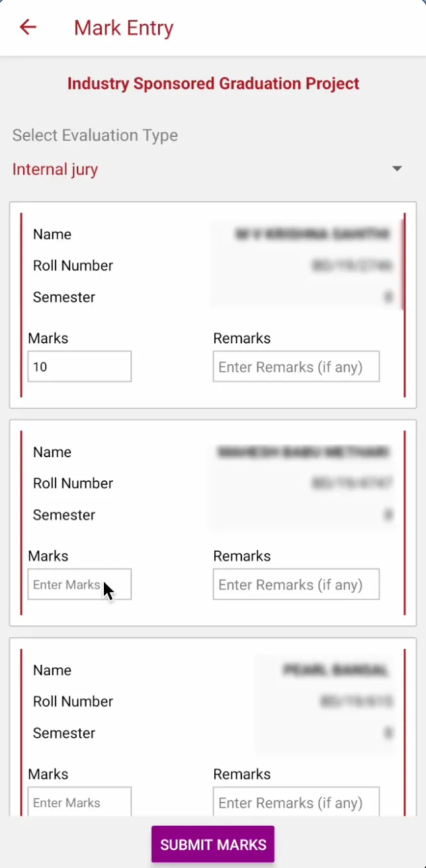Click the first student's Remarks field
This screenshot has height=868, width=426.
tap(296, 367)
